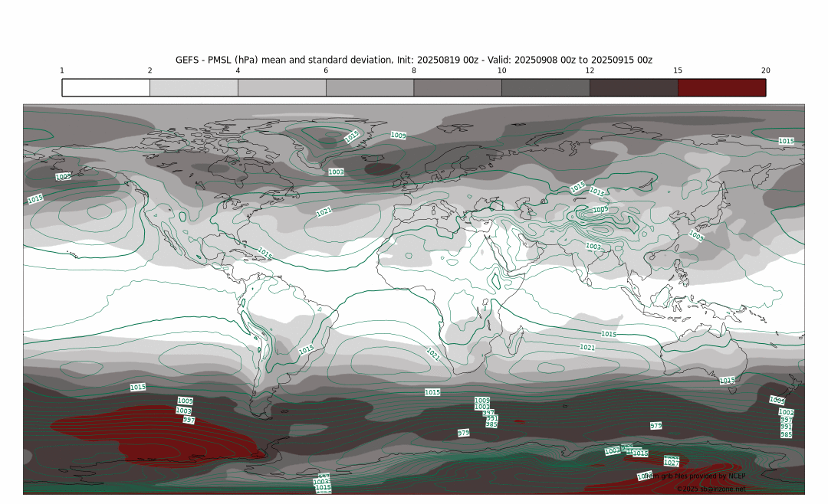828x504 pixels.
Task: Click the white 1–2 colorbar segment
Action: [106, 87]
